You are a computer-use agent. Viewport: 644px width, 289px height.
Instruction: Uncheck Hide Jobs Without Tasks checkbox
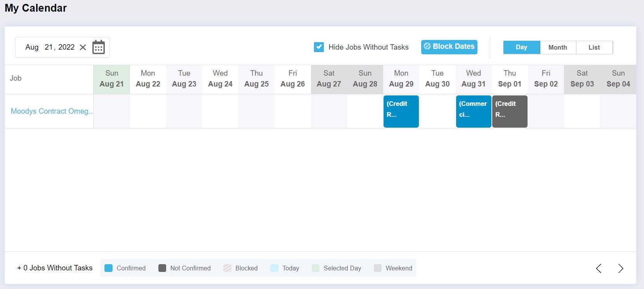[319, 47]
